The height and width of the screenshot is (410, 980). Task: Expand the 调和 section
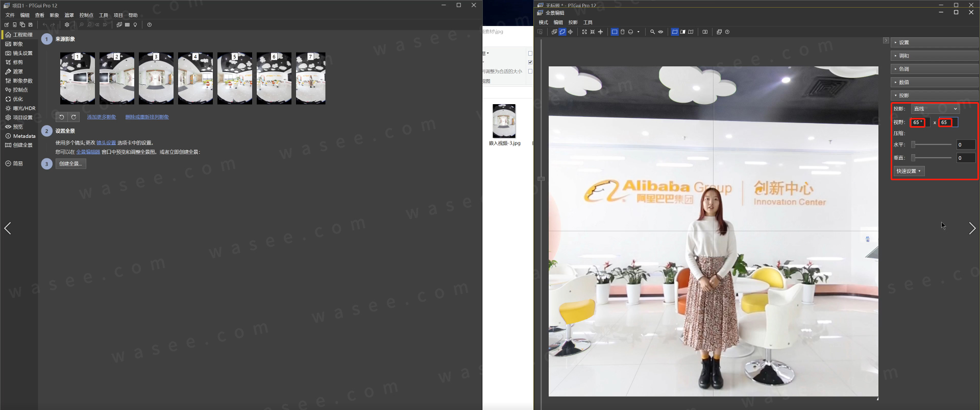(935, 56)
